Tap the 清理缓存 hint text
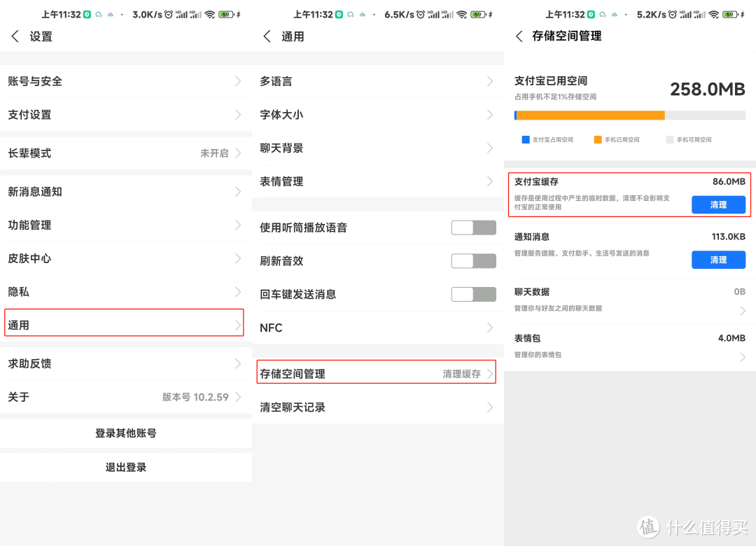The width and height of the screenshot is (756, 546). tap(461, 374)
